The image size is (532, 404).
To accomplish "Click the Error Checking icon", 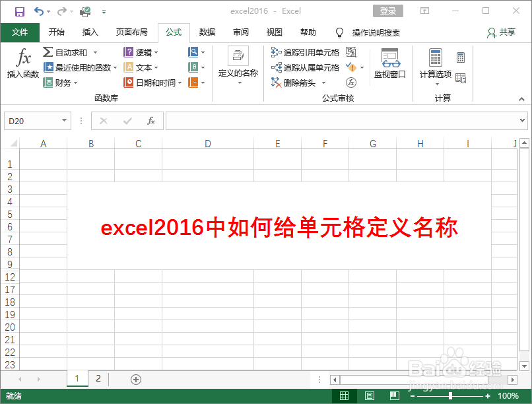I will (352, 67).
